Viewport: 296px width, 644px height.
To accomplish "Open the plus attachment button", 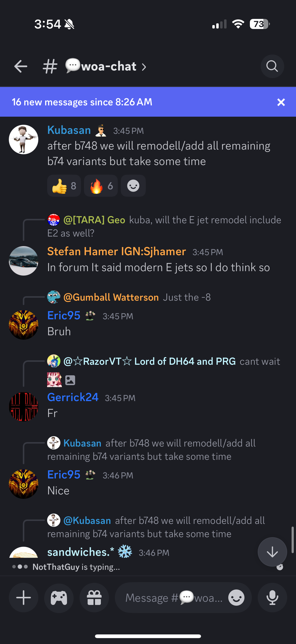I will point(24,598).
